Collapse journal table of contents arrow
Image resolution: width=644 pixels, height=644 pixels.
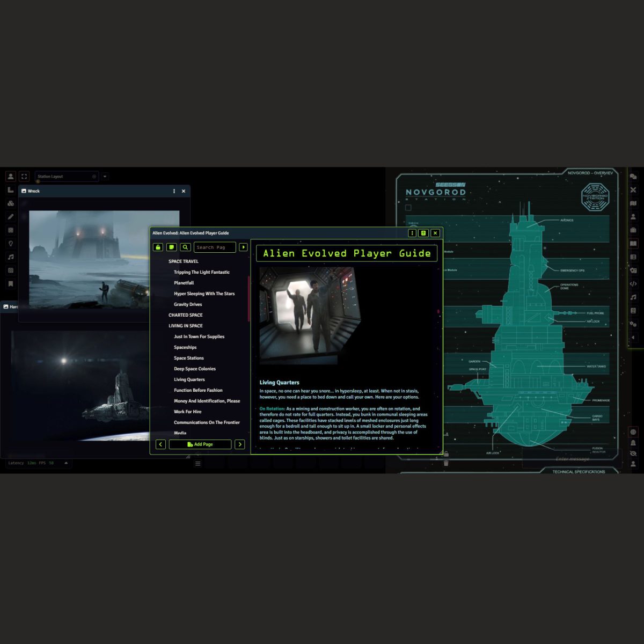click(x=243, y=247)
